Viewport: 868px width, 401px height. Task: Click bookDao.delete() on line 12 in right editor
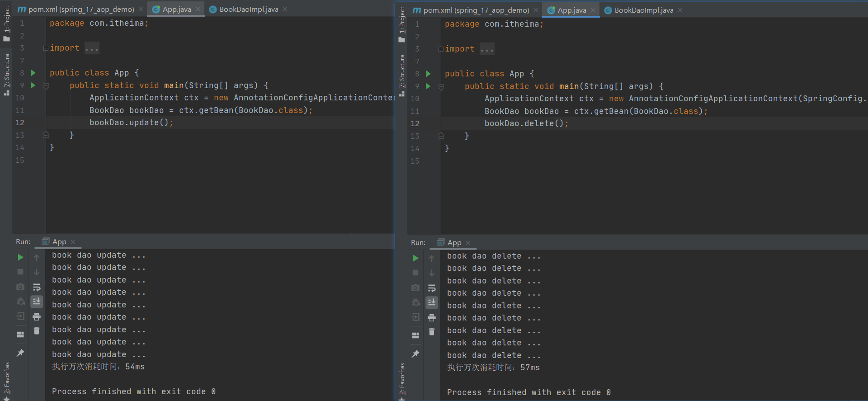coord(526,123)
